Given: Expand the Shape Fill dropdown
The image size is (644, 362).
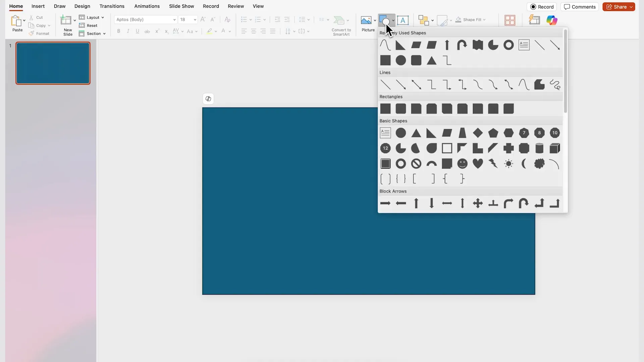Looking at the screenshot, I should tap(484, 20).
